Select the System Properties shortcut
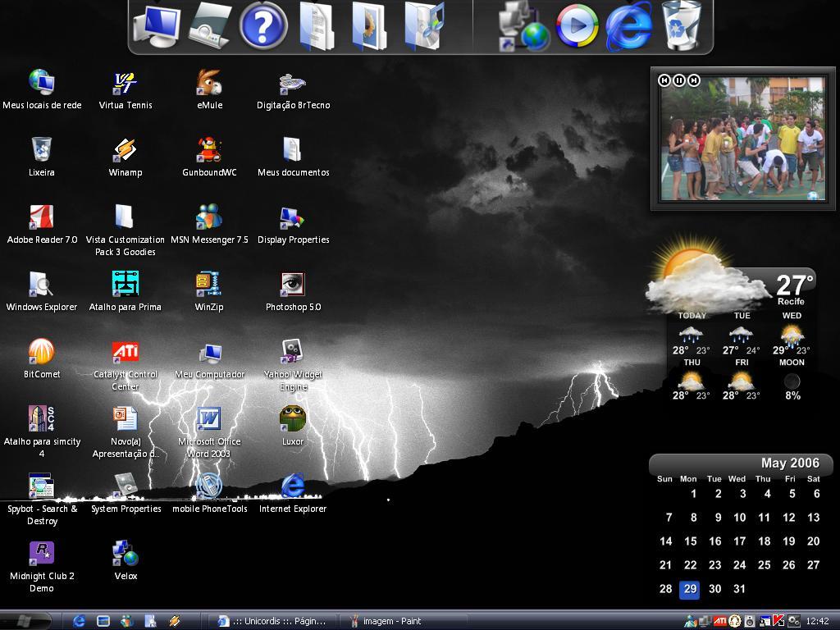Viewport: 840px width, 630px height. pyautogui.click(x=126, y=493)
